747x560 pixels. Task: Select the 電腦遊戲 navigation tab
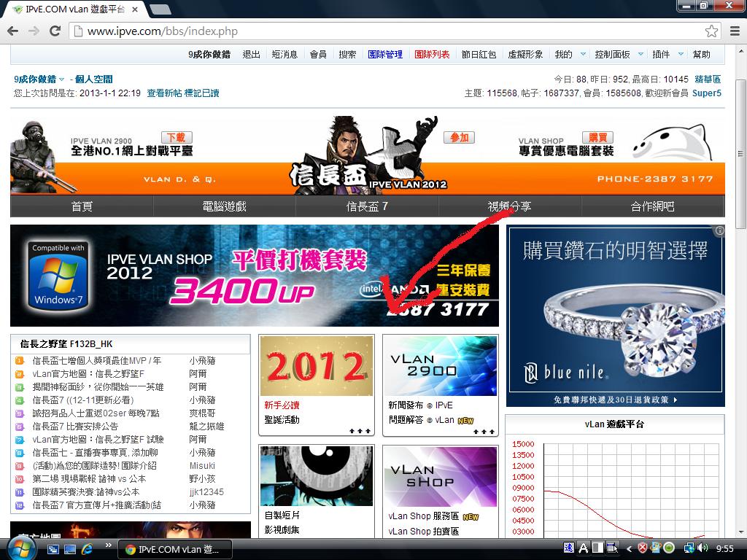tap(225, 206)
